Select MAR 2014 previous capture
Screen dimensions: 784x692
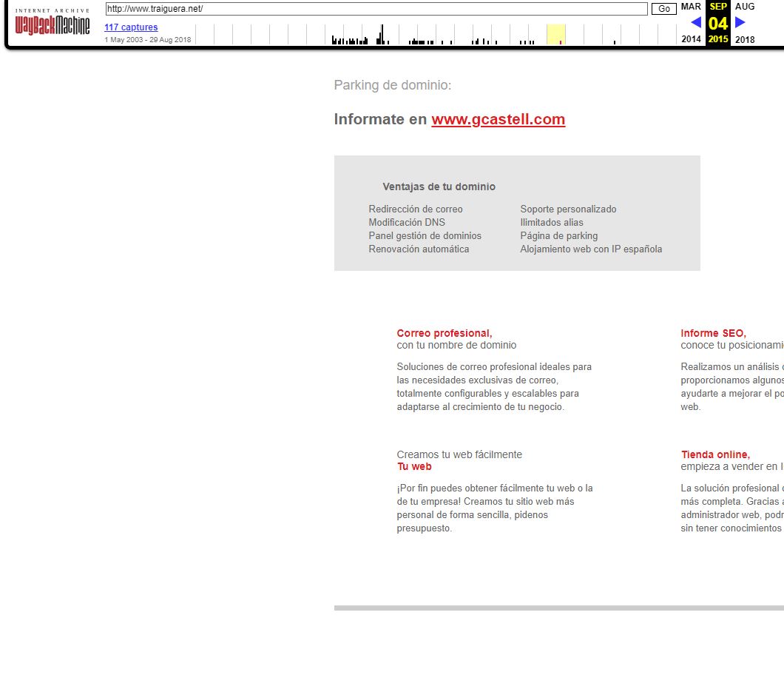click(x=691, y=7)
